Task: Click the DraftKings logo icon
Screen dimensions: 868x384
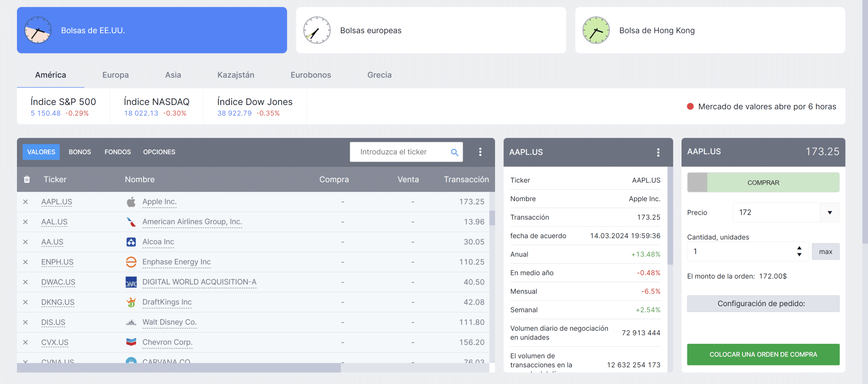Action: point(131,302)
